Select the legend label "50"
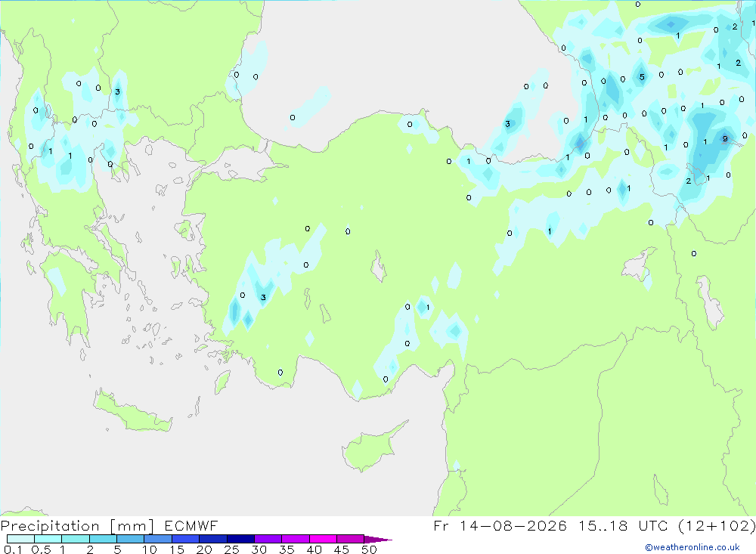Viewport: 756px width, 554px height. coord(369,549)
